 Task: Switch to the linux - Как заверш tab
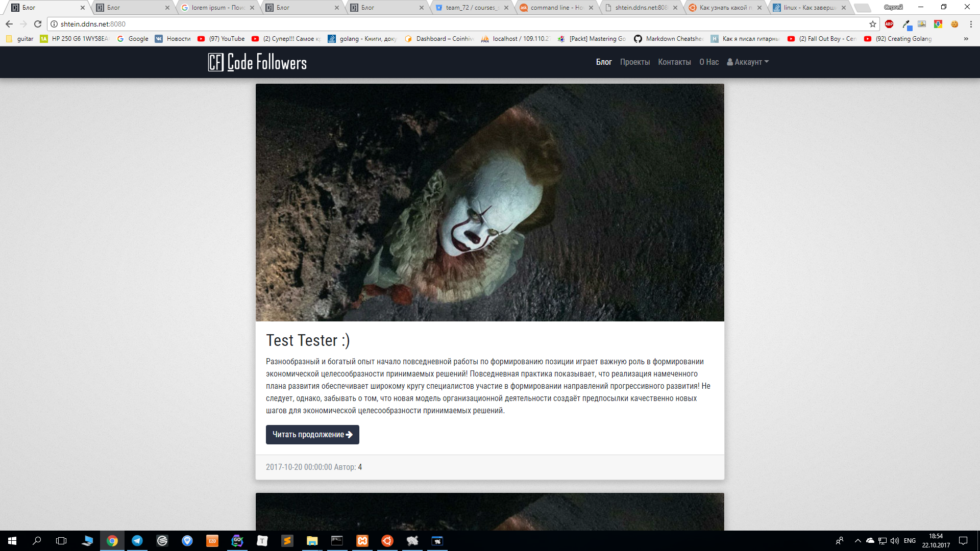[809, 8]
